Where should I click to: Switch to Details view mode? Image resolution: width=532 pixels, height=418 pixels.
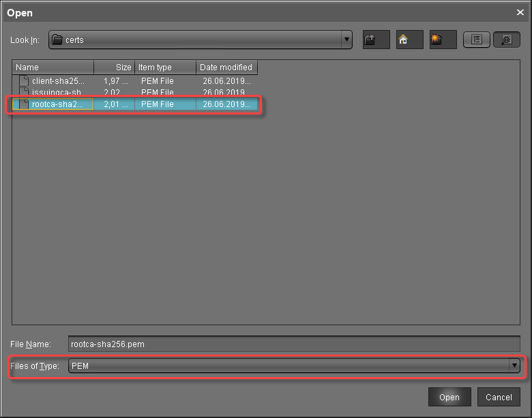coord(507,40)
